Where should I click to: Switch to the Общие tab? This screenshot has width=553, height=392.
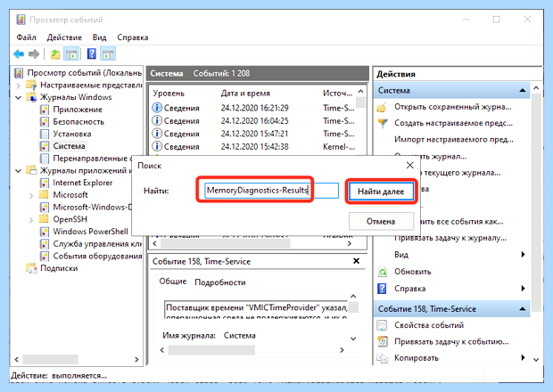[173, 282]
